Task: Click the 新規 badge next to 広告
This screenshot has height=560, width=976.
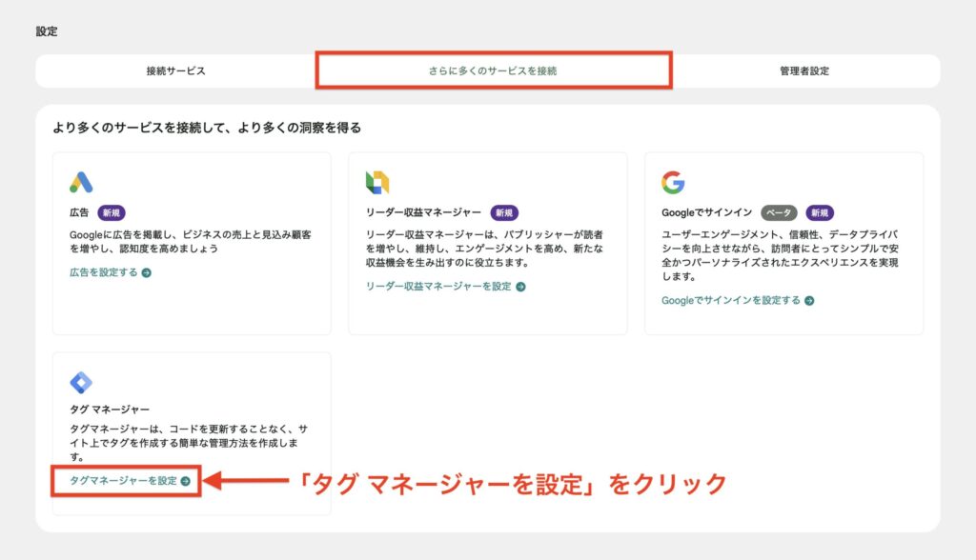Action: click(112, 213)
